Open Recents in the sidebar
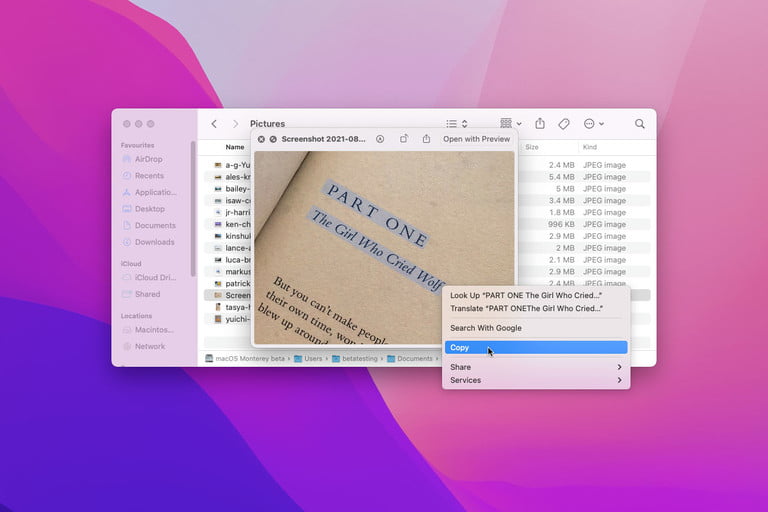The width and height of the screenshot is (768, 512). click(149, 176)
